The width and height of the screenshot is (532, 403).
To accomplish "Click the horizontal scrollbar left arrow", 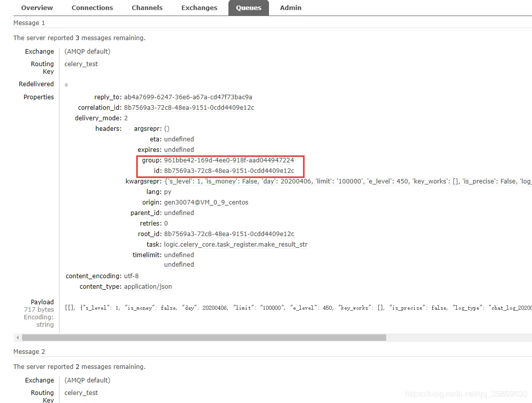I will pyautogui.click(x=18, y=337).
